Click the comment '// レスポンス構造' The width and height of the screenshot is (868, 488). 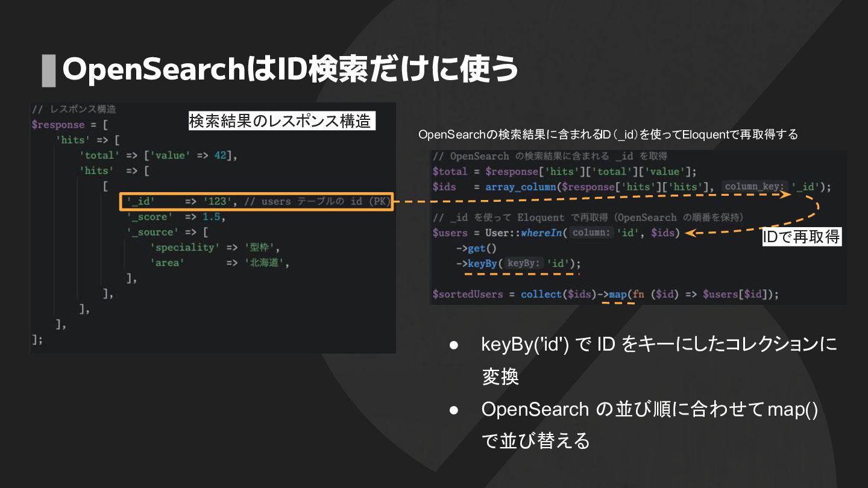coord(74,109)
